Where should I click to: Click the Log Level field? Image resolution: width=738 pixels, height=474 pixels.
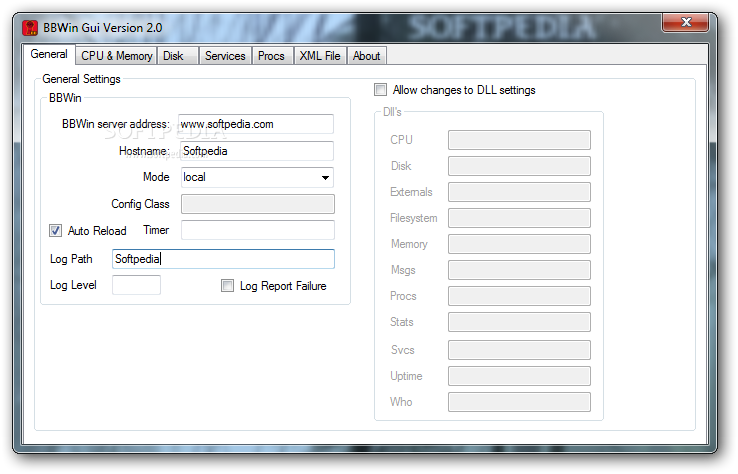pos(136,285)
